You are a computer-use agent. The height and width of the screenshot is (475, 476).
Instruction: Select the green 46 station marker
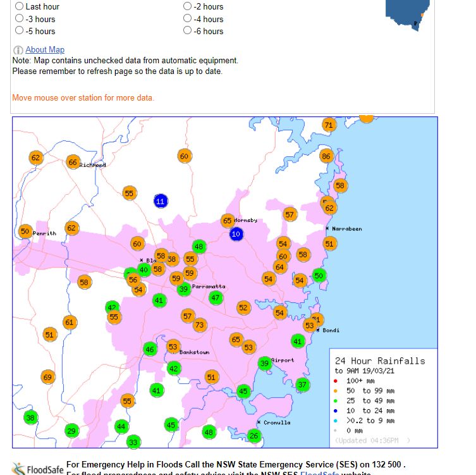[x=150, y=349]
